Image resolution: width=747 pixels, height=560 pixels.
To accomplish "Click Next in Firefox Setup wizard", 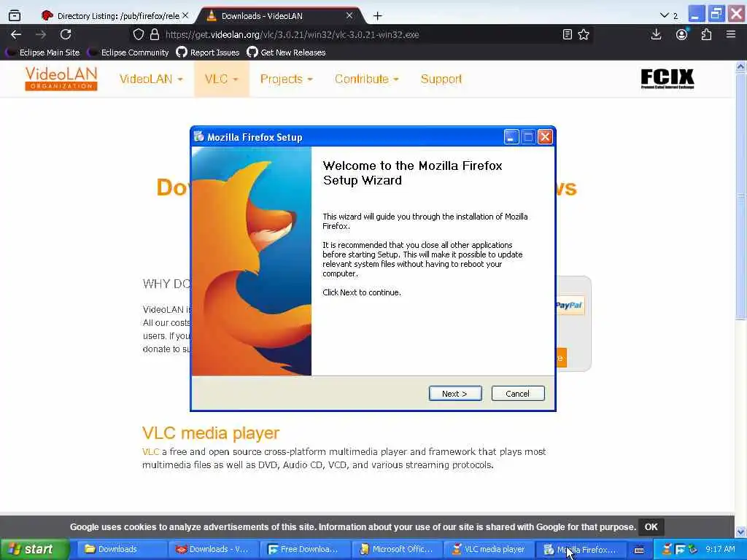I will pyautogui.click(x=455, y=393).
